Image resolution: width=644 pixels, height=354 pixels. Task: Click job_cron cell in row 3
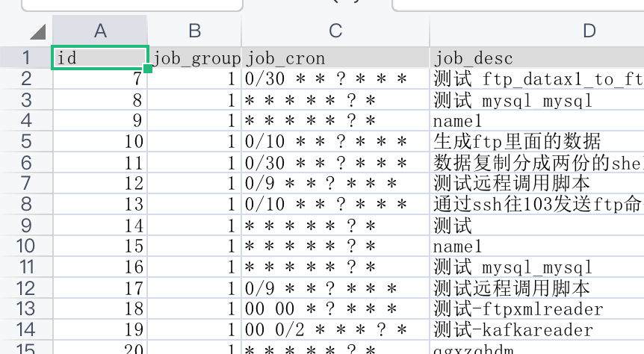(335, 100)
